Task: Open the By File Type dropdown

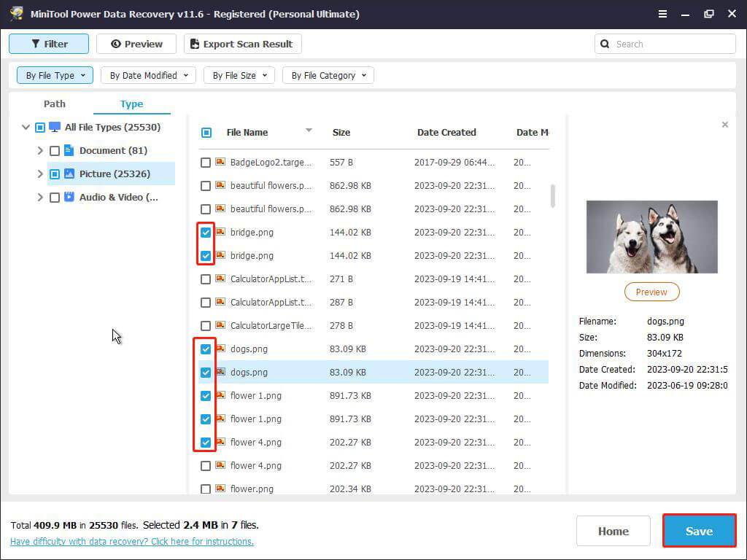Action: [x=55, y=75]
